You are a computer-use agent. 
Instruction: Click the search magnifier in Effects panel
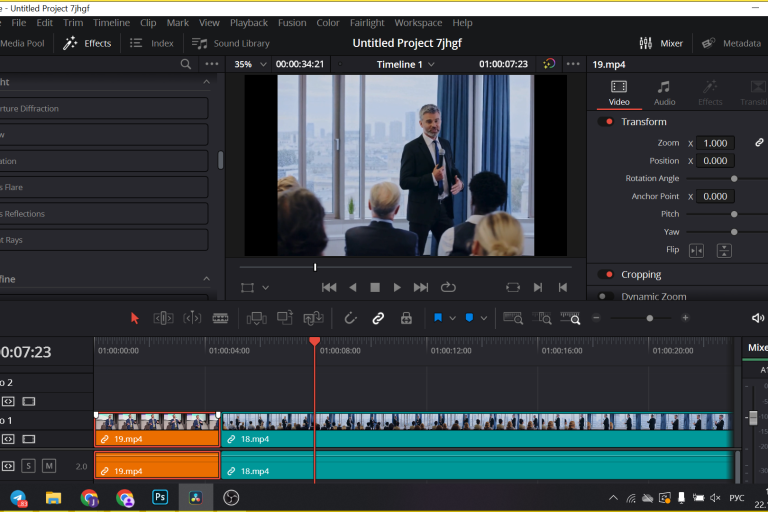(185, 64)
